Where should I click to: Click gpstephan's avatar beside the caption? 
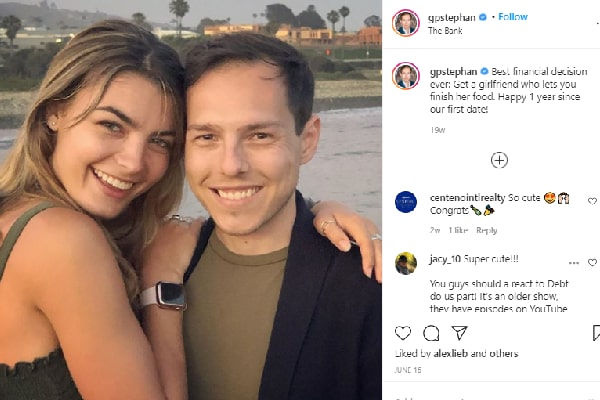(x=405, y=75)
